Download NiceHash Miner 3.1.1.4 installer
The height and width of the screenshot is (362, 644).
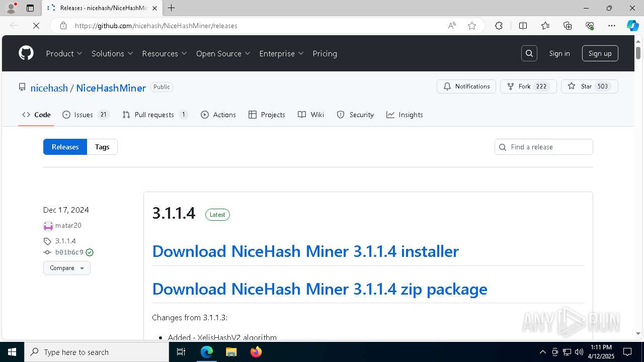(x=305, y=251)
